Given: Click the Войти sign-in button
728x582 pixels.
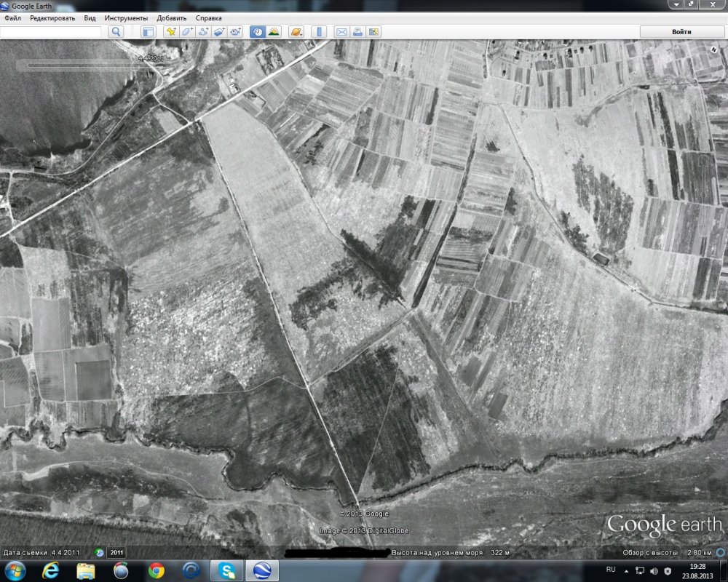Looking at the screenshot, I should click(681, 32).
